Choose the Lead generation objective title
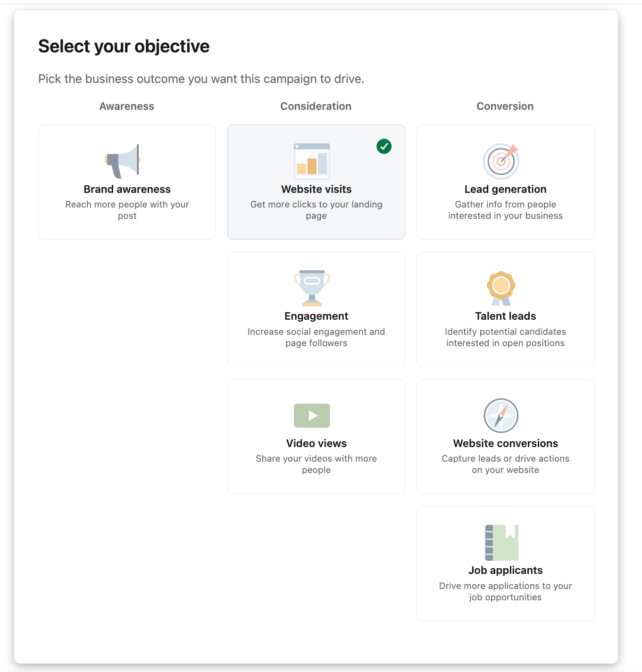The width and height of the screenshot is (642, 672). [x=505, y=190]
